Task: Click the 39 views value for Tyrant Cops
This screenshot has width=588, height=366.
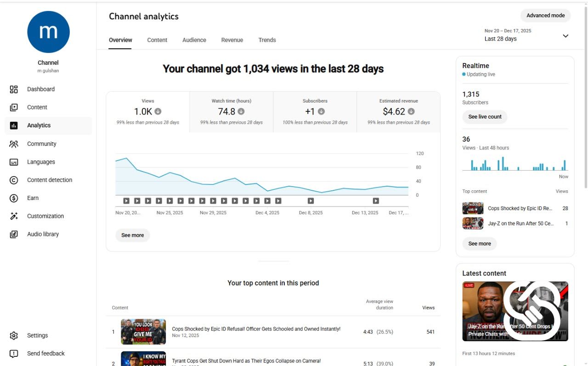Action: click(x=432, y=364)
